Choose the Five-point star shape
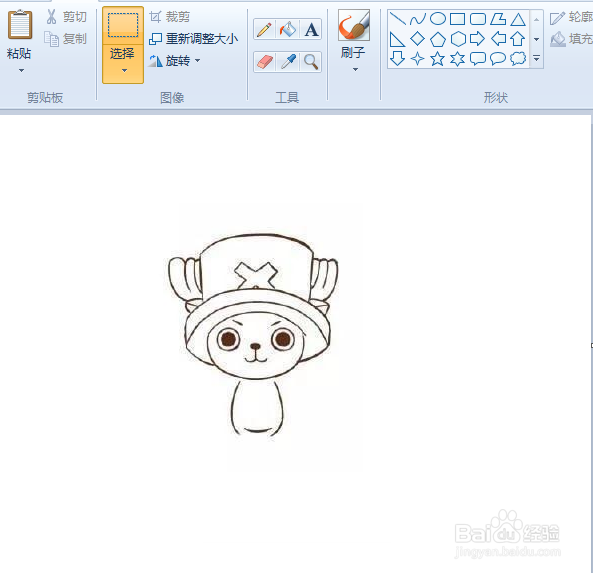The height and width of the screenshot is (573, 593). click(x=438, y=59)
